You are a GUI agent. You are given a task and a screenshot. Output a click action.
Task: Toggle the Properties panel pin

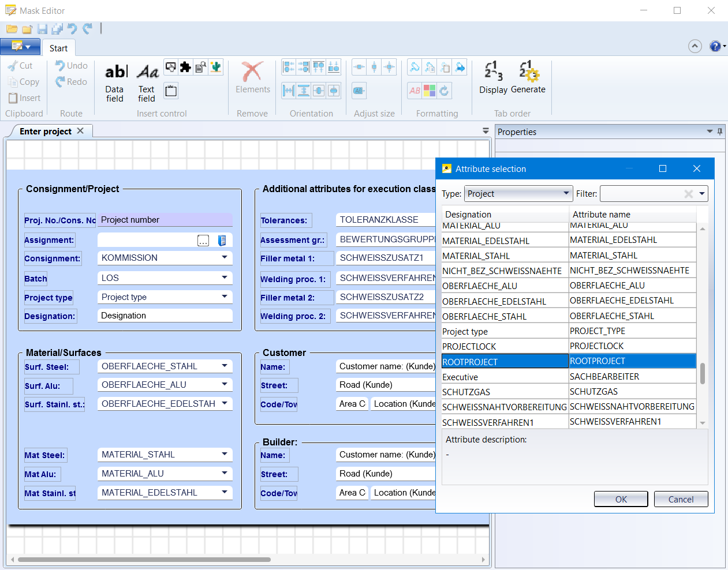[x=720, y=132]
